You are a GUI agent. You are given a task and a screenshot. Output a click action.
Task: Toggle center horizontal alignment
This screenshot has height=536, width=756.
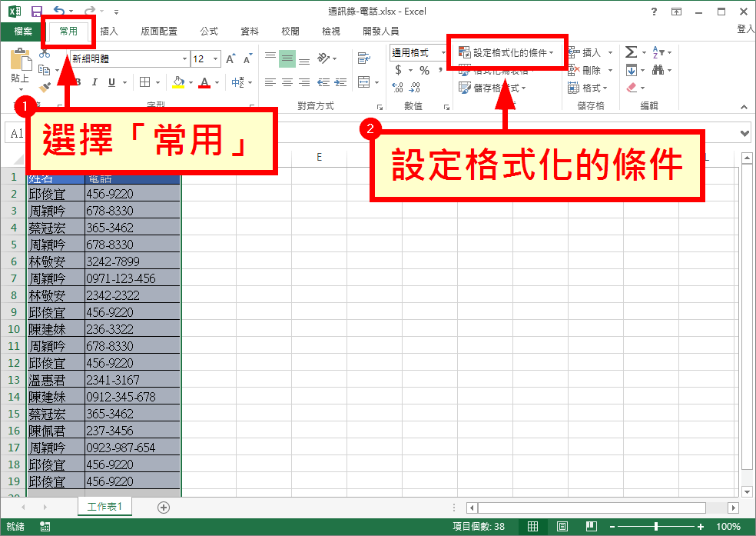coord(287,82)
